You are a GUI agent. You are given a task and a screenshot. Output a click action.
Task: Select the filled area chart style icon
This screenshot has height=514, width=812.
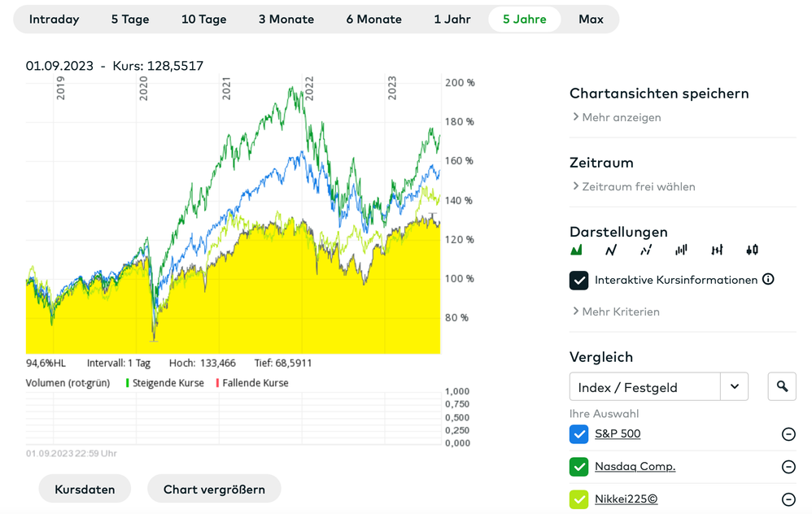coord(577,250)
